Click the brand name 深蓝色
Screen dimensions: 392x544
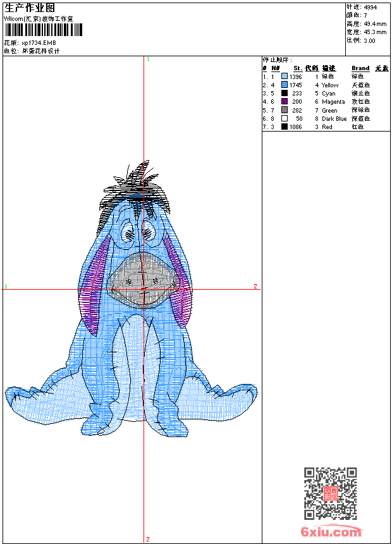point(361,119)
